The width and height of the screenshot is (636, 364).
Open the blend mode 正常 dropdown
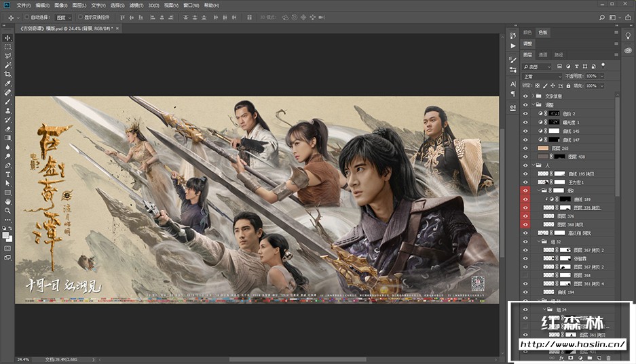tap(542, 76)
